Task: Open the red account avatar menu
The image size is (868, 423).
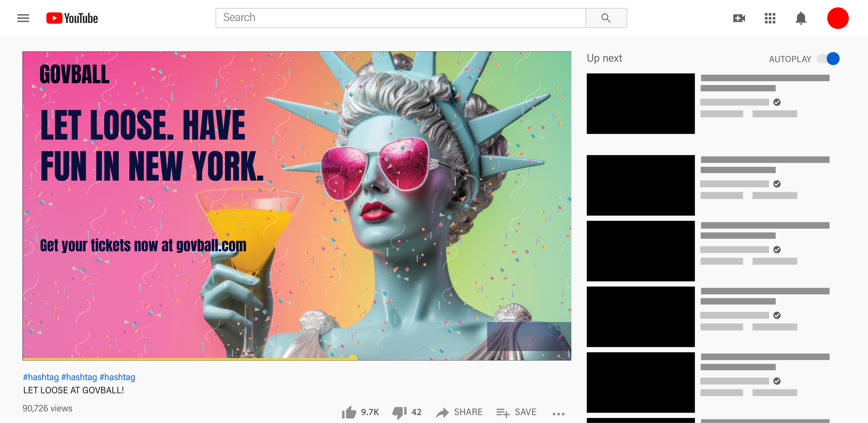Action: pos(837,18)
